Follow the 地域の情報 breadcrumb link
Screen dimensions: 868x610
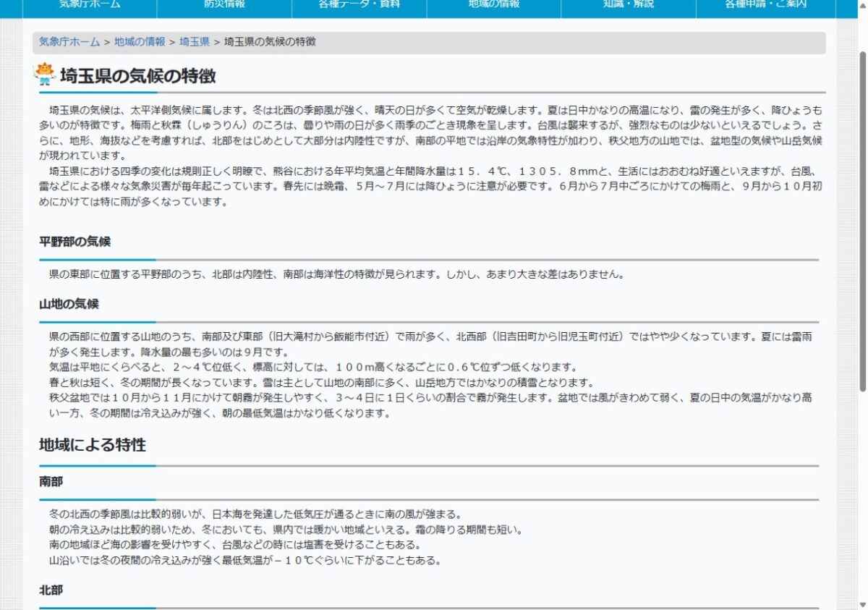pos(140,42)
